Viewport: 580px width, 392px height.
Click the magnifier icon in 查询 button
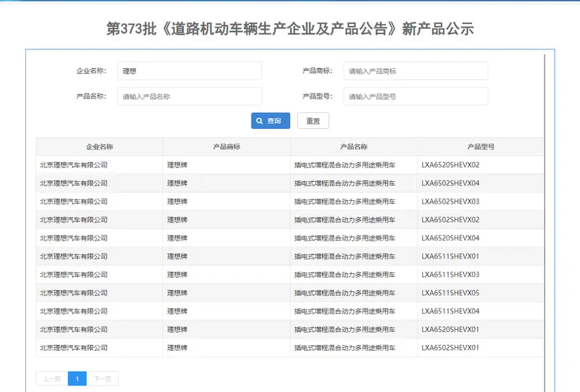coord(260,121)
